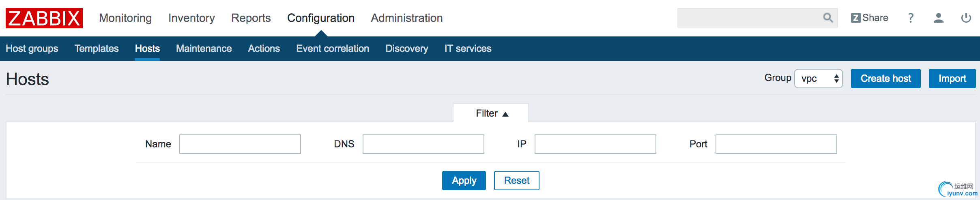Click into the IP filter field
The image size is (980, 200).
595,144
